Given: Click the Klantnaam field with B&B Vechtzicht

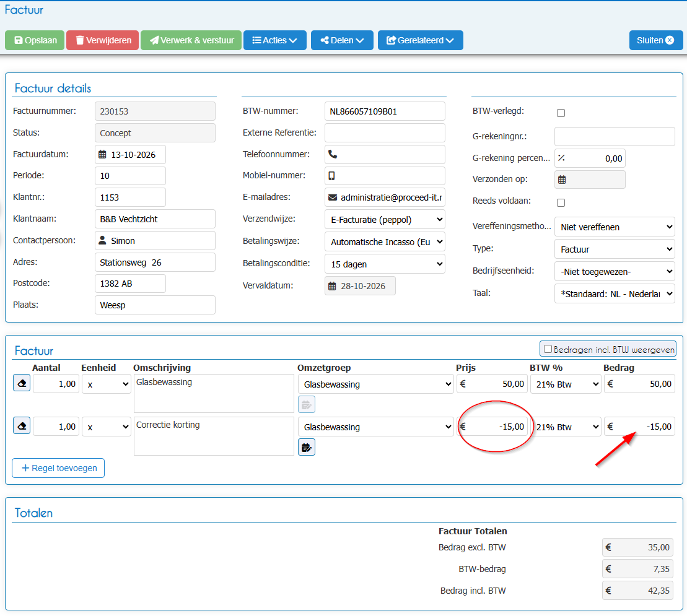Looking at the screenshot, I should click(155, 219).
